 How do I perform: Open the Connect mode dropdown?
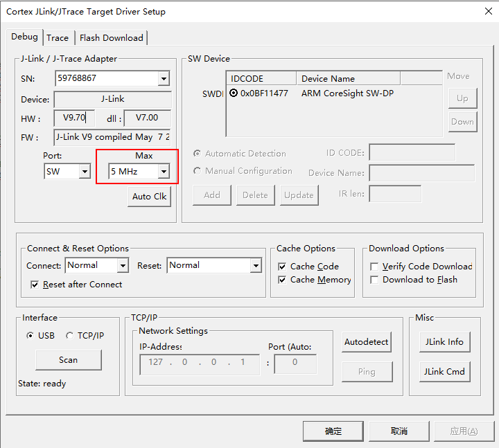pos(122,265)
